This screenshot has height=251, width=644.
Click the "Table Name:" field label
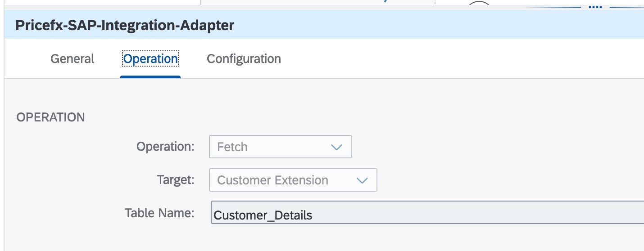pos(159,213)
